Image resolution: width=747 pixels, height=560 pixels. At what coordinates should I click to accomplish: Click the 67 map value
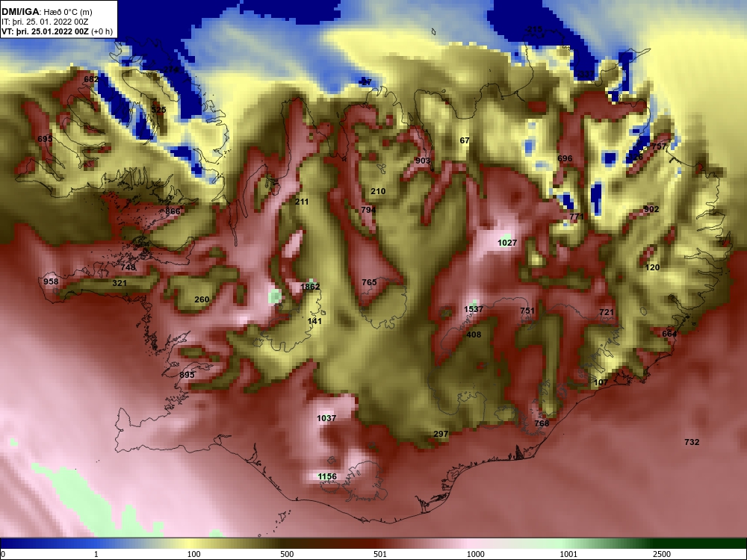[x=465, y=140]
